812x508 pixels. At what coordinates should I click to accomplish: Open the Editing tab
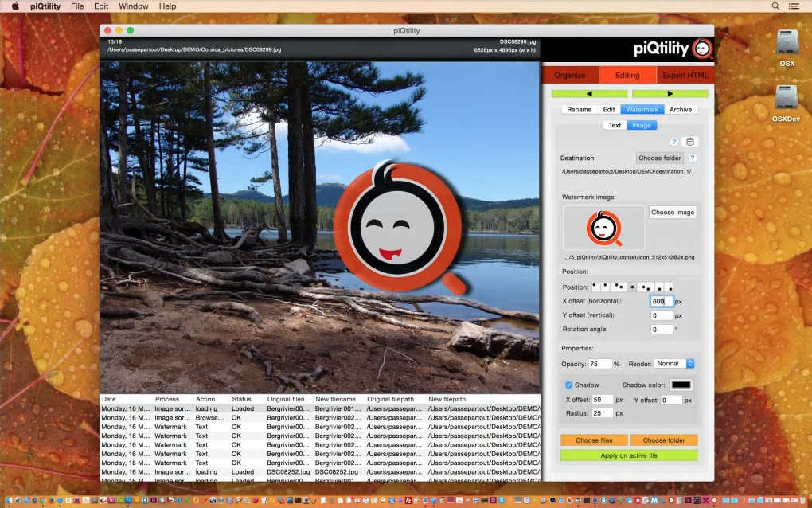627,75
